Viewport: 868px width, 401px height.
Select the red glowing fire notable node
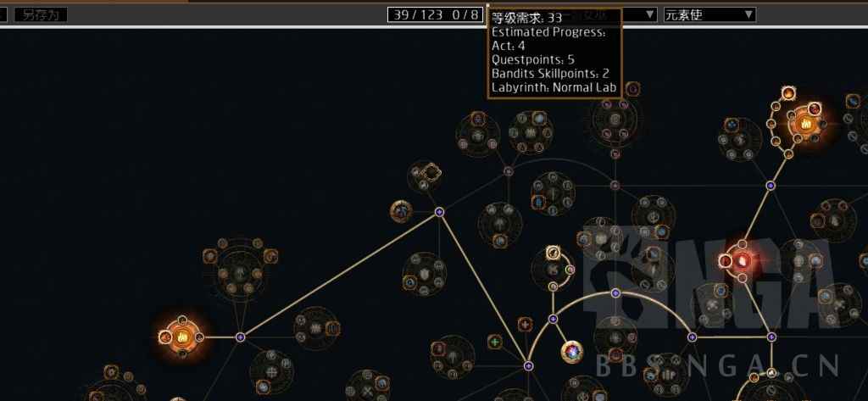(x=742, y=260)
